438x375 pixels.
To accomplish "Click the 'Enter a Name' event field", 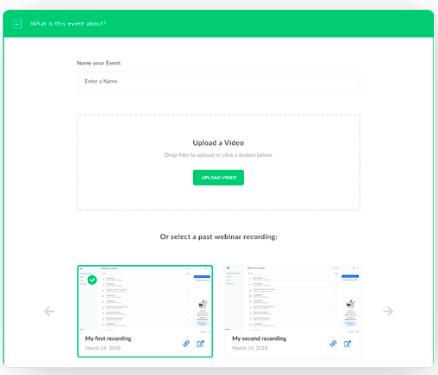I will pyautogui.click(x=218, y=81).
